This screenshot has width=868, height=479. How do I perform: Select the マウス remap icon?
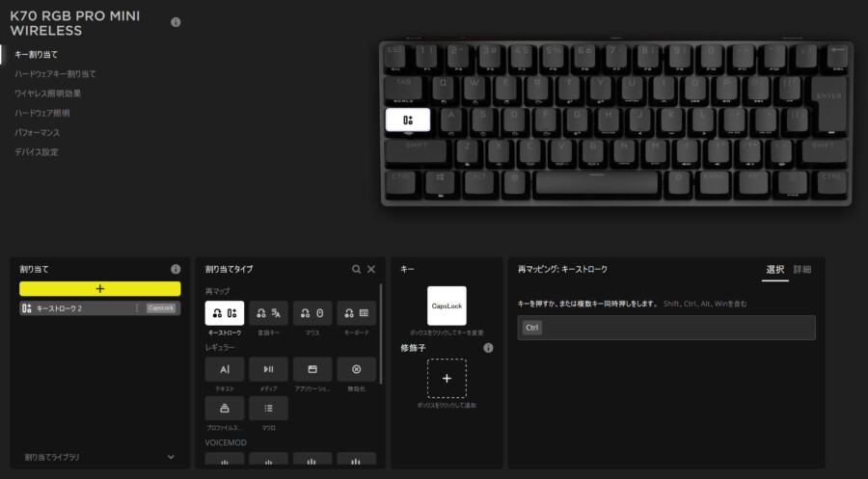point(312,313)
